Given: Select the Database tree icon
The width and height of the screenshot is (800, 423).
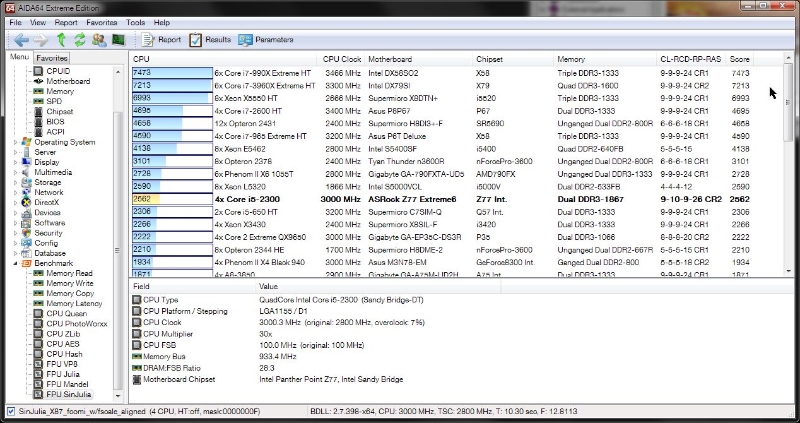Looking at the screenshot, I should pos(26,253).
